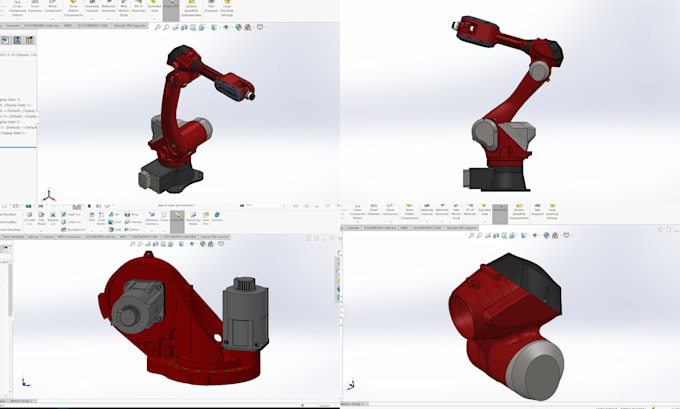Switch to Evaluate tab in robot assembly window
This screenshot has width=680, height=409.
point(13,26)
